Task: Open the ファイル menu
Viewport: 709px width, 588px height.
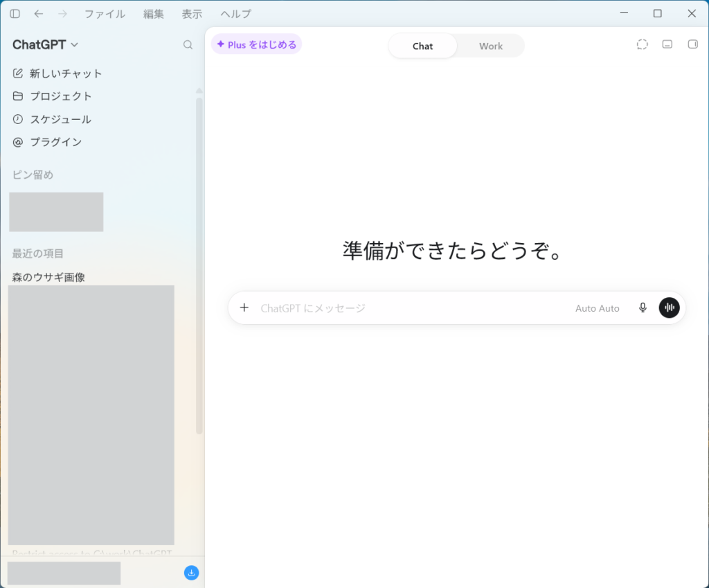Action: (x=105, y=14)
